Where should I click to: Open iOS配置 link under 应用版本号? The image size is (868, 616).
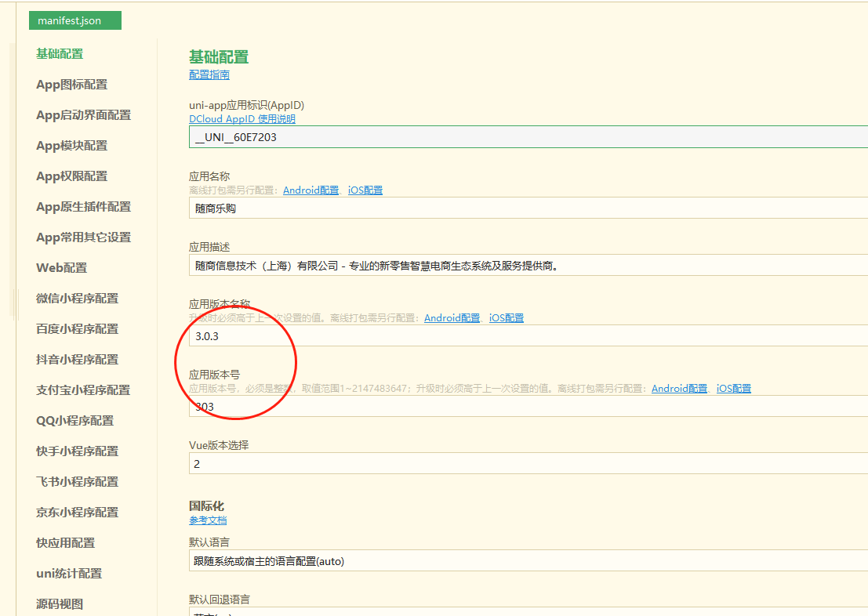point(734,389)
